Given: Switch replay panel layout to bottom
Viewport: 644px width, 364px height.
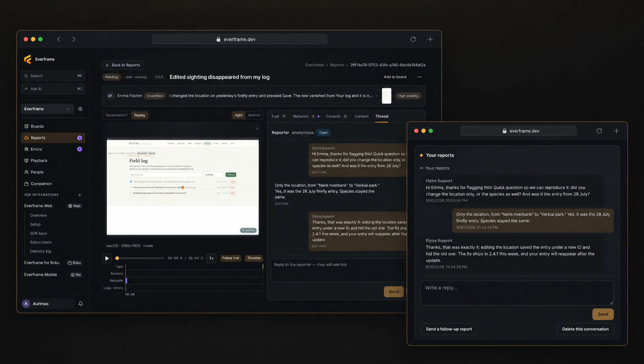Looking at the screenshot, I should coord(254,115).
